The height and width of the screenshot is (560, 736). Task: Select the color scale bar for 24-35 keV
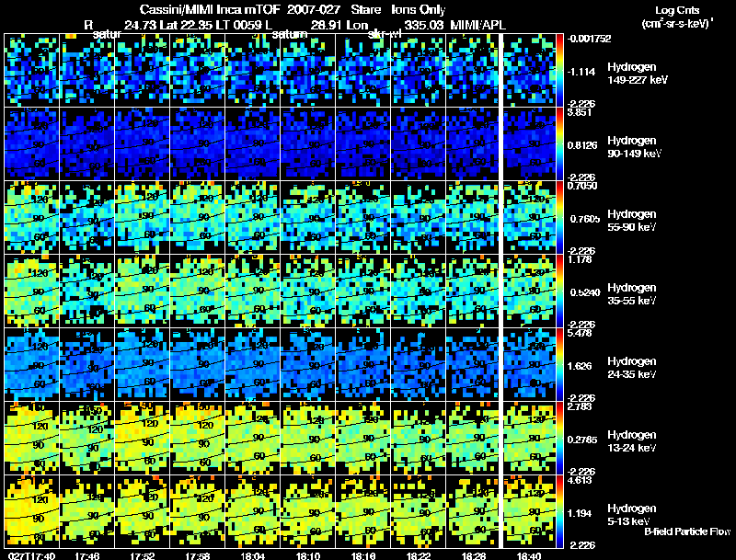pyautogui.click(x=559, y=365)
